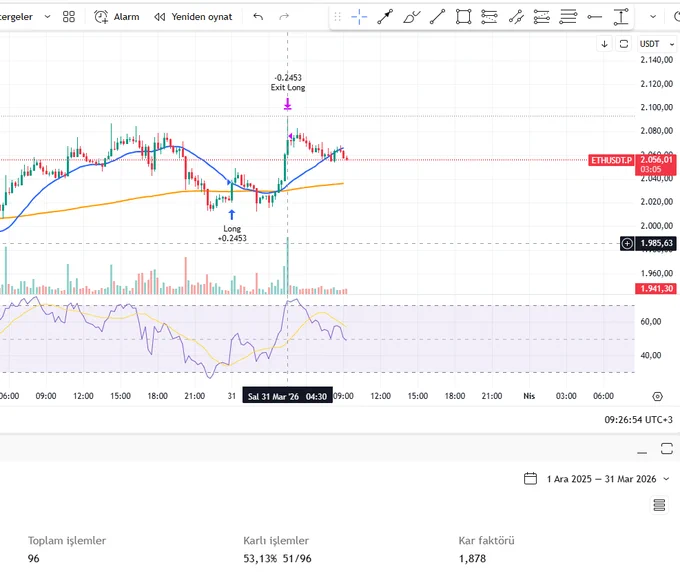The image size is (680, 576).
Task: Redo the chart action
Action: coord(284,17)
